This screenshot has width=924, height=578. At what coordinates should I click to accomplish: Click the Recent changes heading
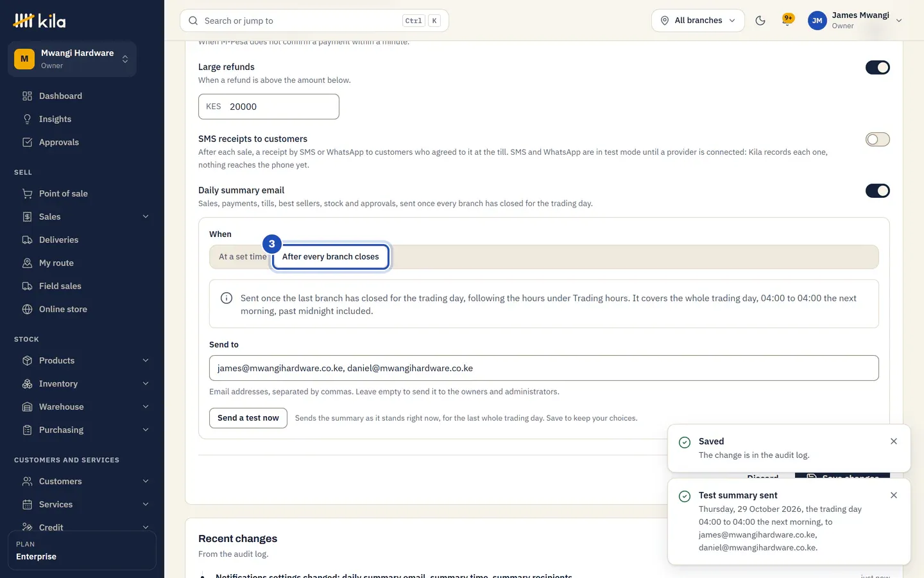[x=237, y=539]
